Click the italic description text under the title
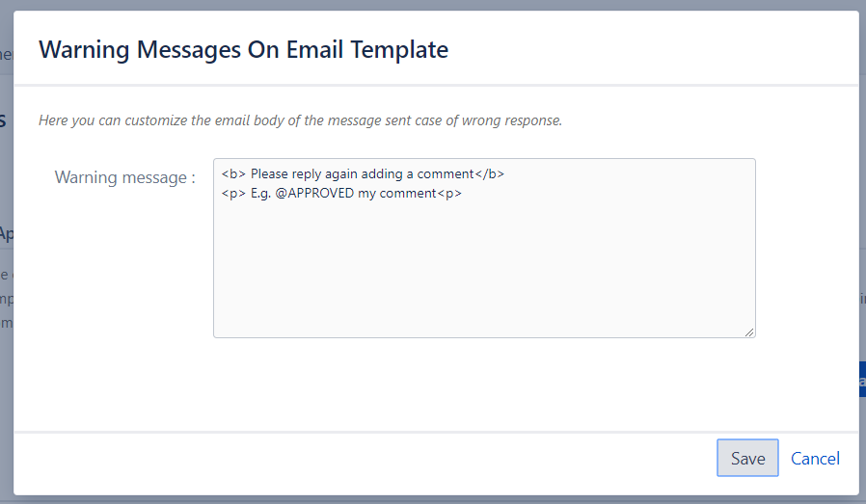This screenshot has height=504, width=866. 300,121
